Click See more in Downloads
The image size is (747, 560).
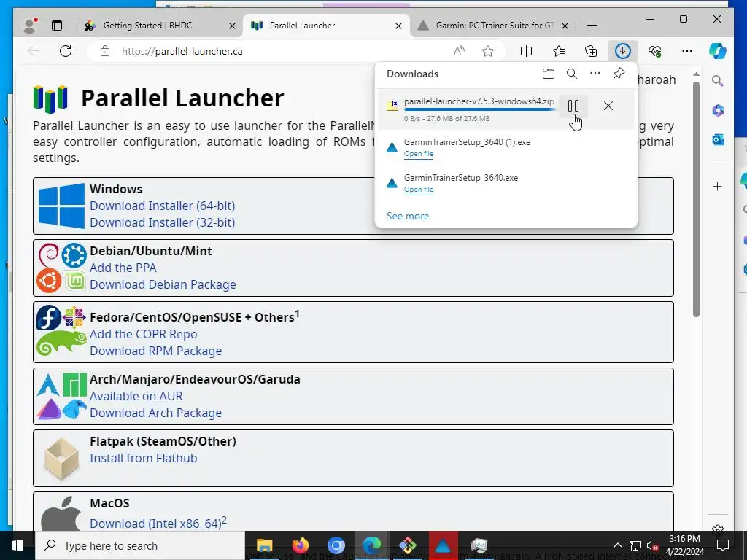408,216
